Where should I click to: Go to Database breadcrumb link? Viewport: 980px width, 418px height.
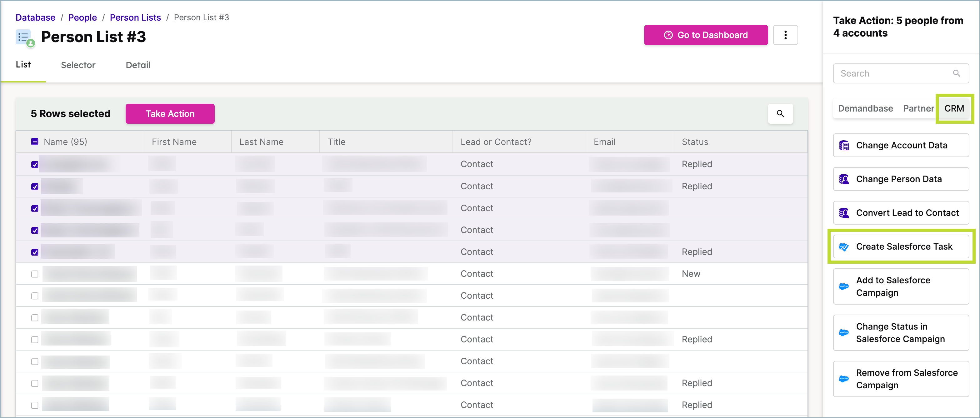[x=35, y=17]
